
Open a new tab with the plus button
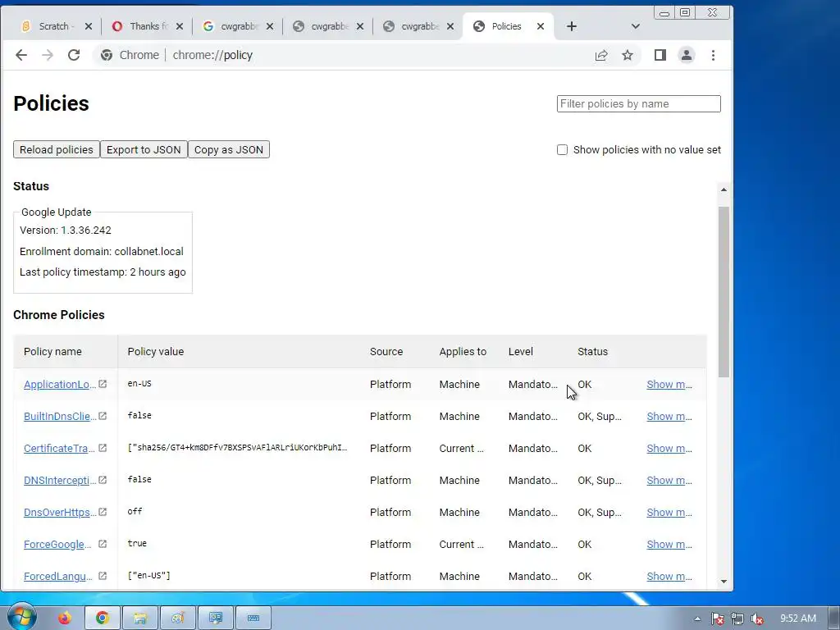572,26
